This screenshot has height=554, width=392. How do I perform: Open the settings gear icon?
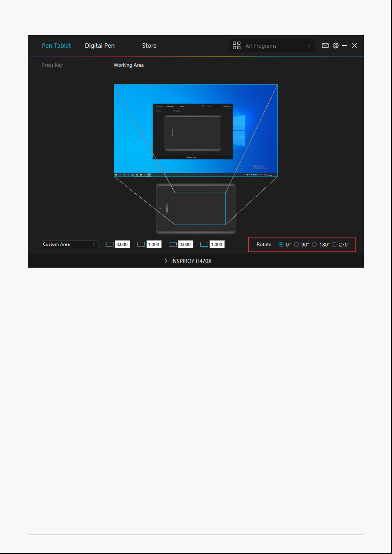click(x=335, y=46)
